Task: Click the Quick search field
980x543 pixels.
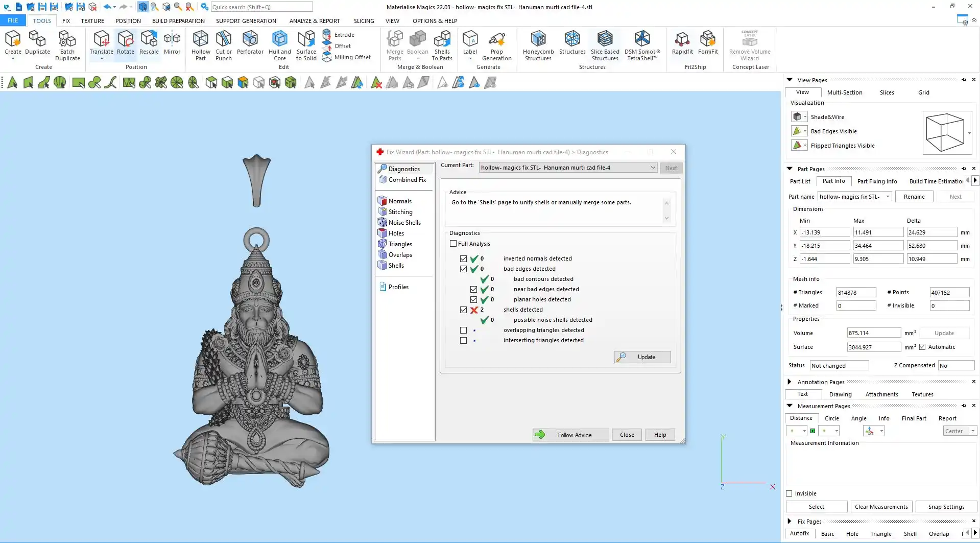Action: coord(261,7)
